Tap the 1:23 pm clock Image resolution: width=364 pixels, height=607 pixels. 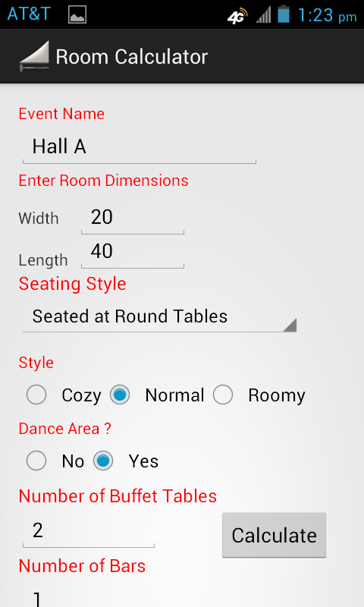[327, 15]
